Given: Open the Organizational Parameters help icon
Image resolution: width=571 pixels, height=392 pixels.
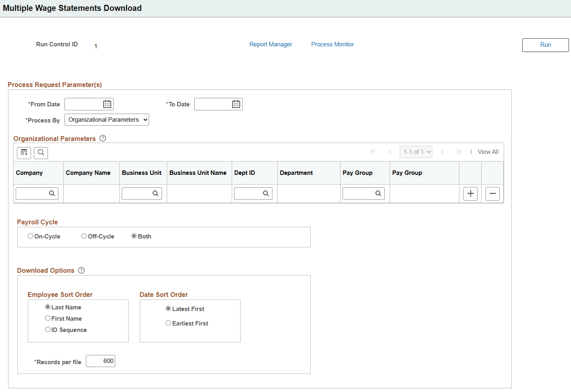Looking at the screenshot, I should pos(103,138).
